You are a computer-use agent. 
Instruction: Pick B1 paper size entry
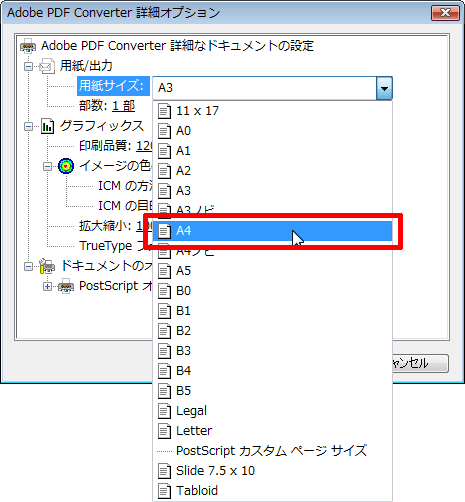[272, 311]
